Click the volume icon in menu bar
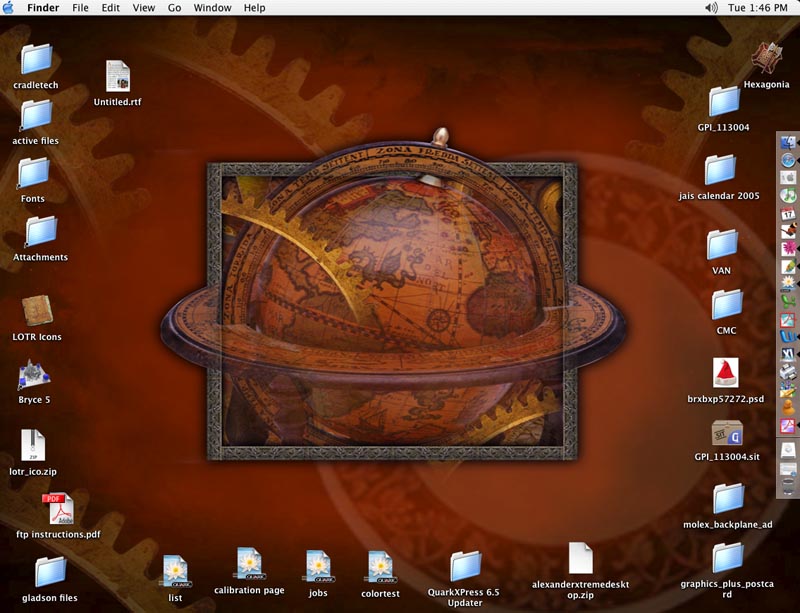The height and width of the screenshot is (613, 800). (x=711, y=8)
